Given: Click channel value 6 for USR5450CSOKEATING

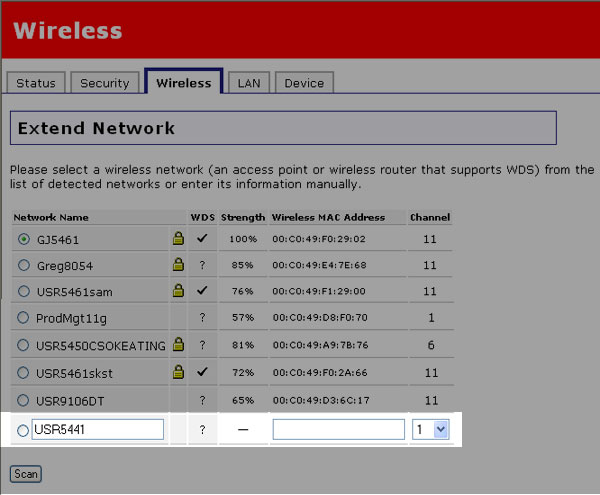Looking at the screenshot, I should [431, 345].
